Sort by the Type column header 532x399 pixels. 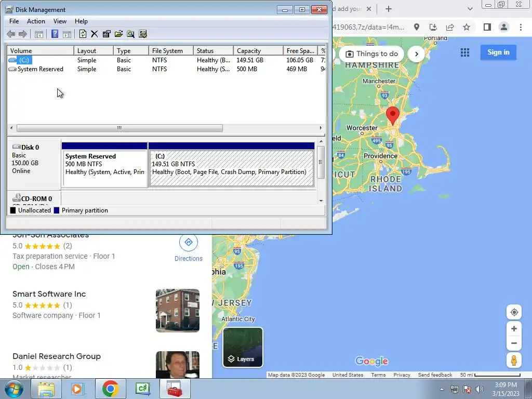coord(131,50)
